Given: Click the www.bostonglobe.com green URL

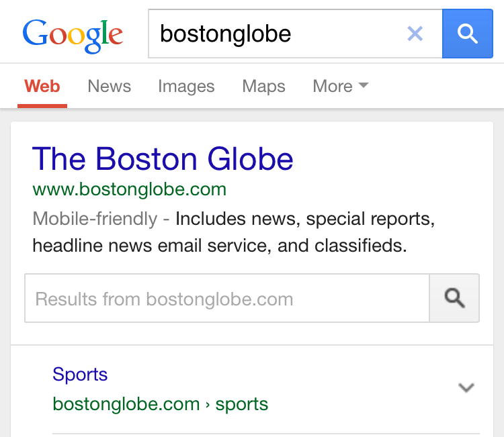Looking at the screenshot, I should [x=129, y=189].
